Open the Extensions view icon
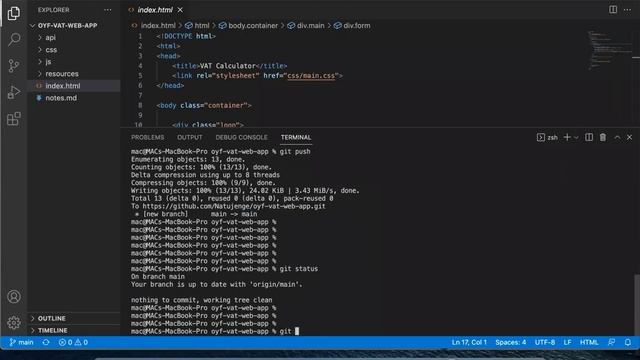 tap(14, 119)
